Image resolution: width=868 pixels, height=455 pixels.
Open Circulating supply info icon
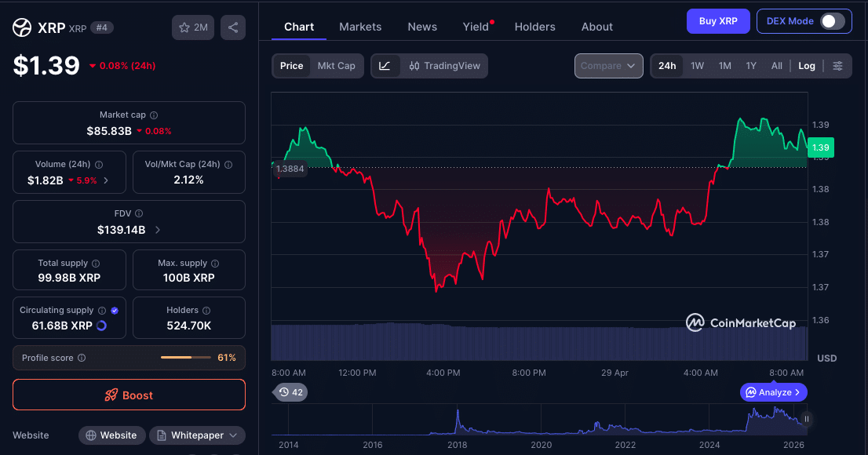coord(102,311)
